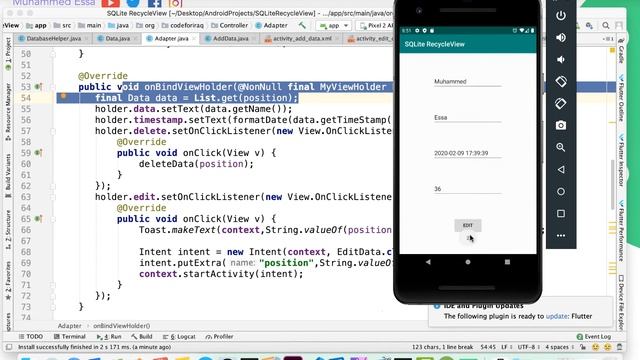
Task: Collapse the code fold at line 63
Action: click(x=53, y=197)
